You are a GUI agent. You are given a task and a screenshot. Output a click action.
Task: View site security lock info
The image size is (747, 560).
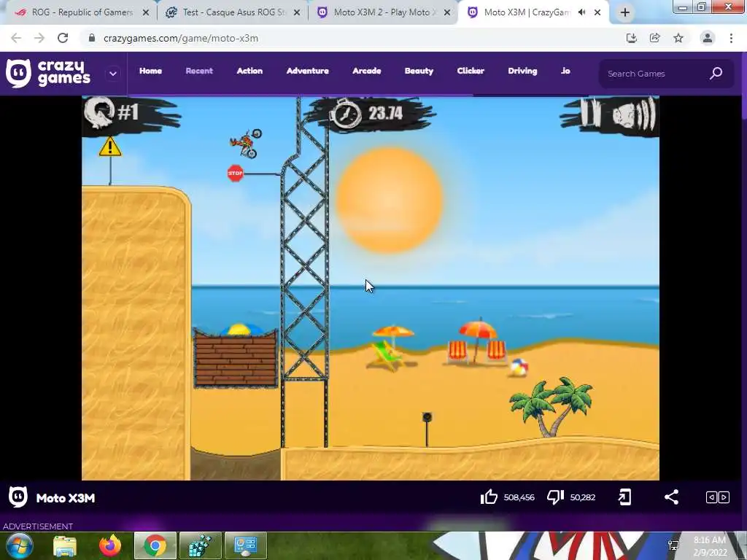click(92, 38)
